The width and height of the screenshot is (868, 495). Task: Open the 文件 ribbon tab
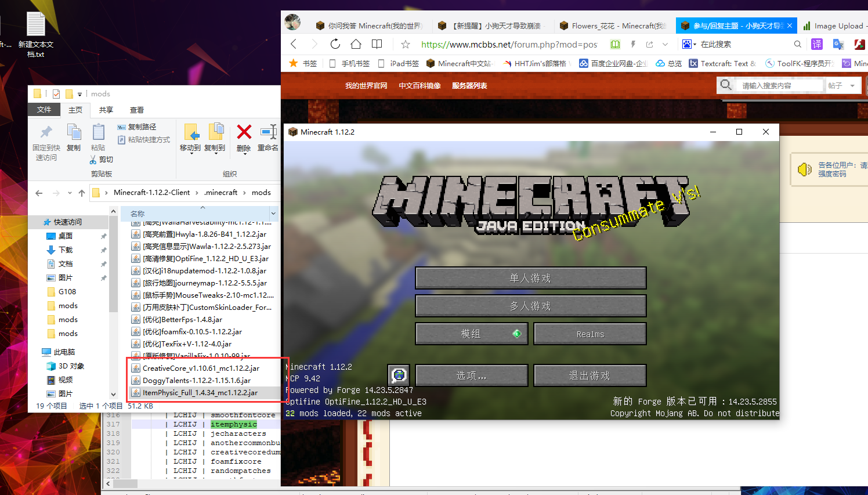(44, 110)
